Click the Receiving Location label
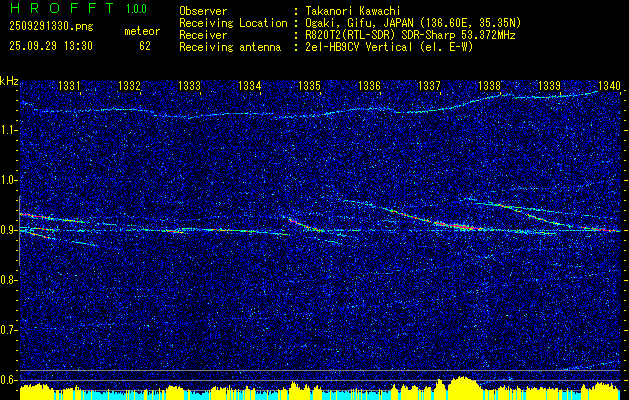This screenshot has height=400, width=629. click(x=233, y=23)
